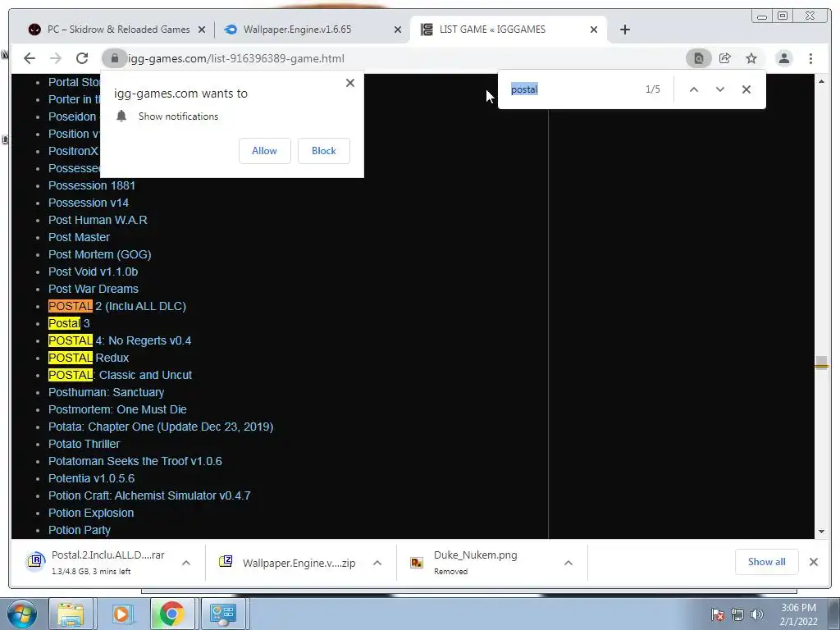Open a new tab with plus button

[x=624, y=30]
